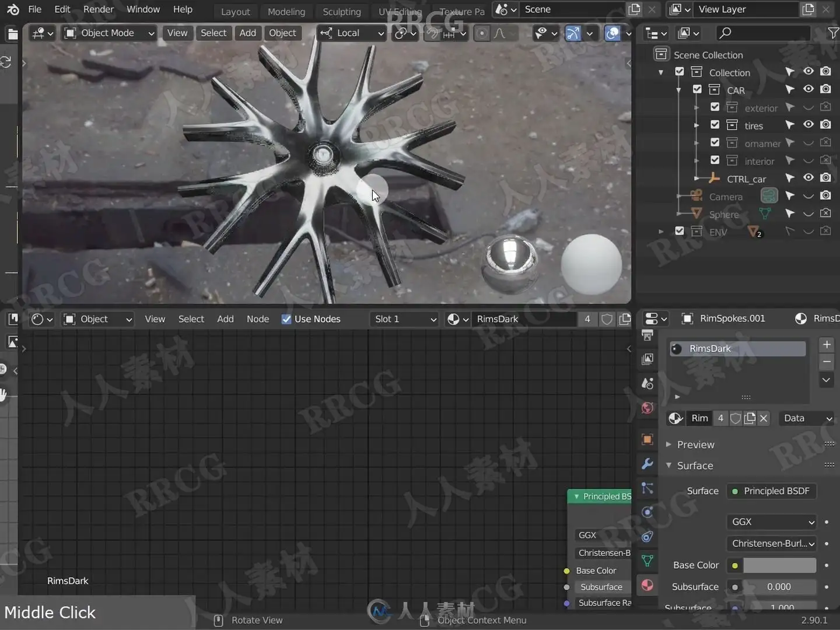Disable Camera in renders
The width and height of the screenshot is (840, 630).
click(x=826, y=195)
